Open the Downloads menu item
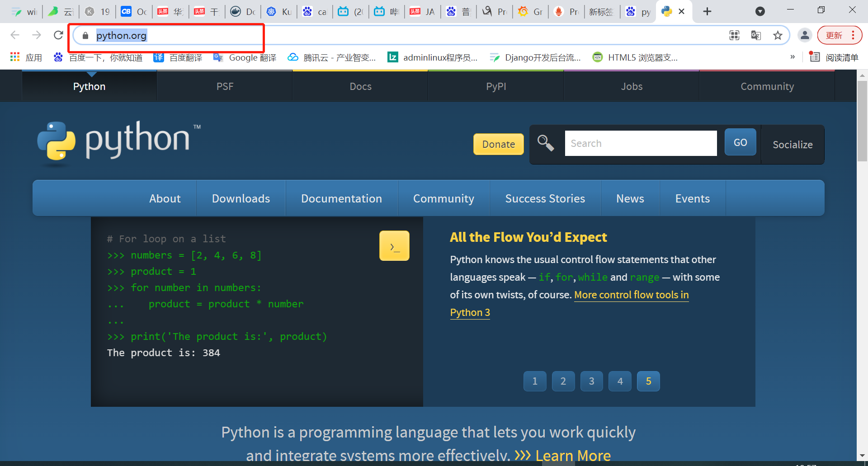The height and width of the screenshot is (466, 868). [x=241, y=198]
